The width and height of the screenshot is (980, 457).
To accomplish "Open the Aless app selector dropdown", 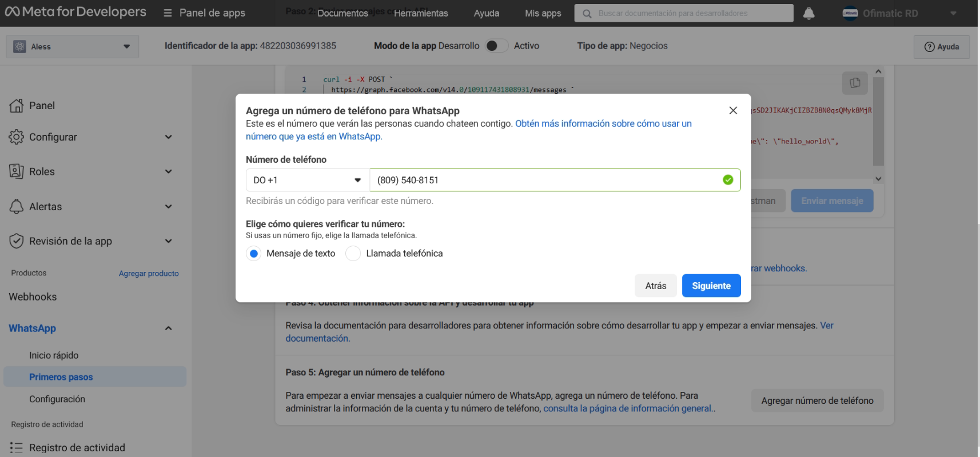I will click(x=73, y=46).
